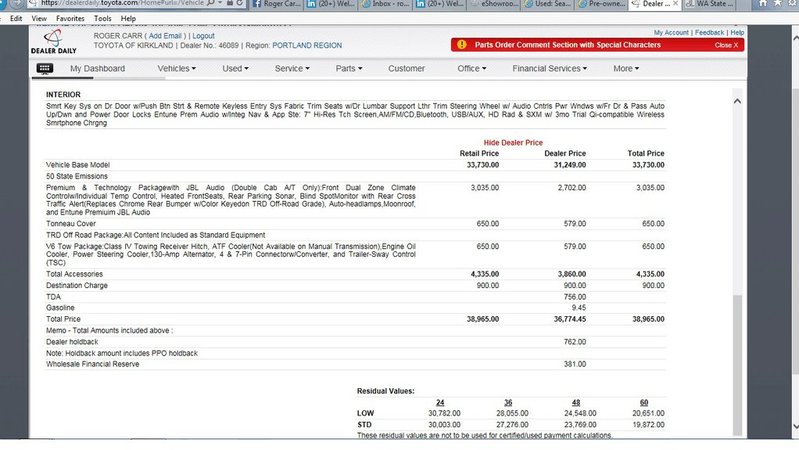Click the Total Accessories row label
The width and height of the screenshot is (799, 450).
pos(74,274)
